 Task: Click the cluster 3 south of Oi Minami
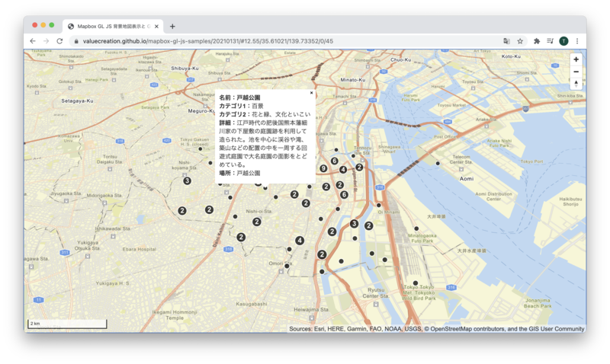click(x=354, y=224)
